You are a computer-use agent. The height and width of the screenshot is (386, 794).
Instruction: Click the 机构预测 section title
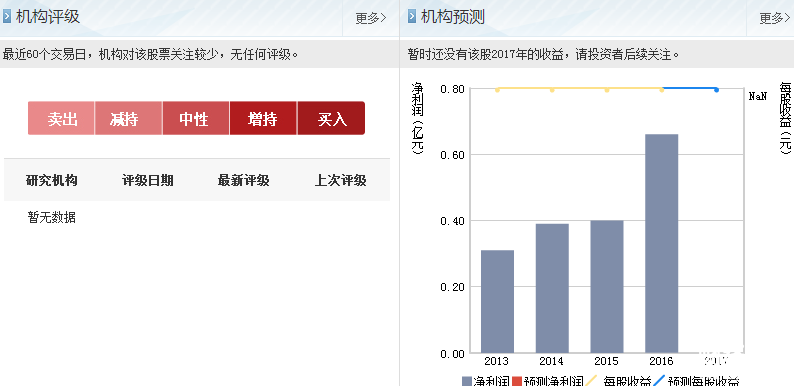(453, 17)
